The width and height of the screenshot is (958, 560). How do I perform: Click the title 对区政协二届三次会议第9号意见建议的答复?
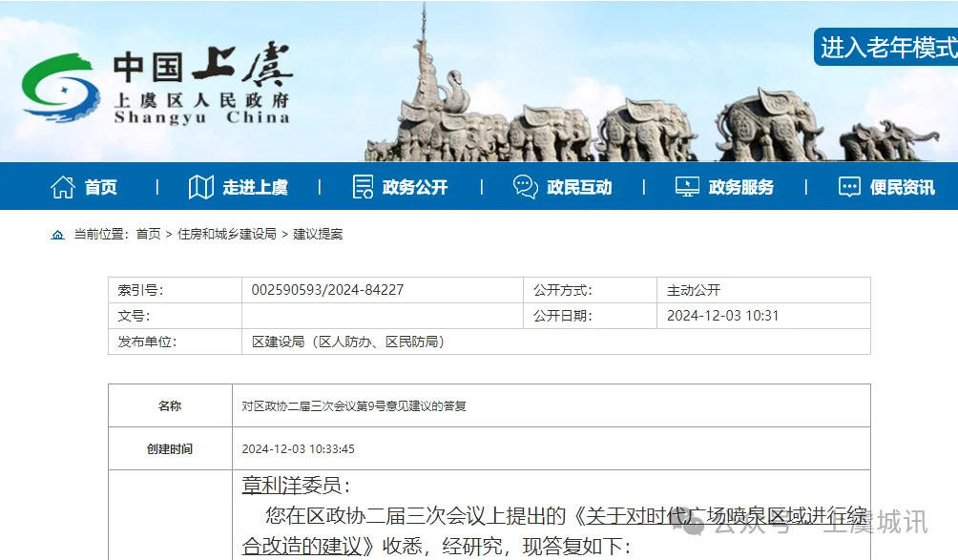354,406
